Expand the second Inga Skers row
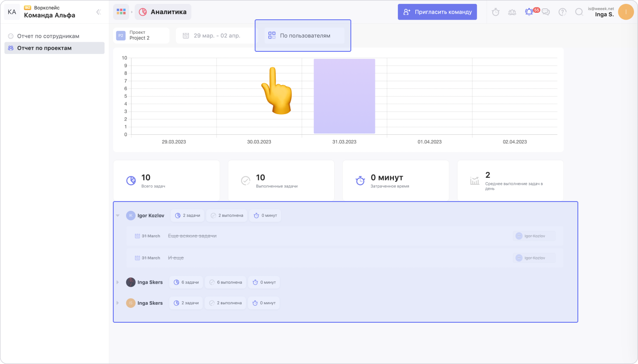The width and height of the screenshot is (638, 364). pyautogui.click(x=118, y=303)
